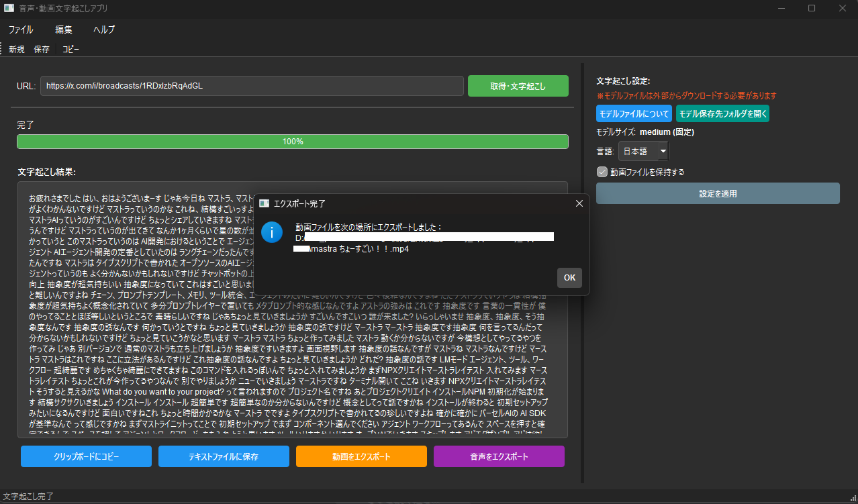The height and width of the screenshot is (504, 858).
Task: Click コピー in the toolbar
Action: [x=70, y=49]
